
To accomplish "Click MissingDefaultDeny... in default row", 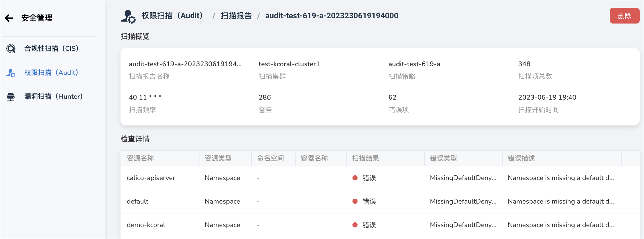I will (463, 201).
